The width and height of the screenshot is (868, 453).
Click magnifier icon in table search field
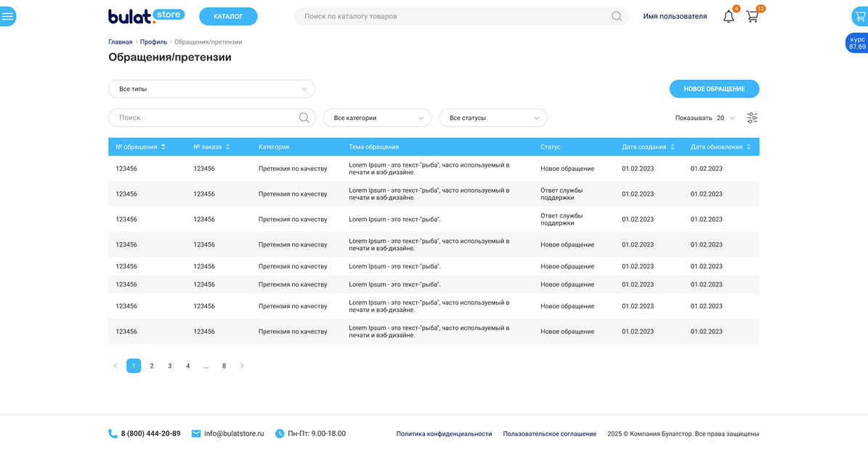304,118
